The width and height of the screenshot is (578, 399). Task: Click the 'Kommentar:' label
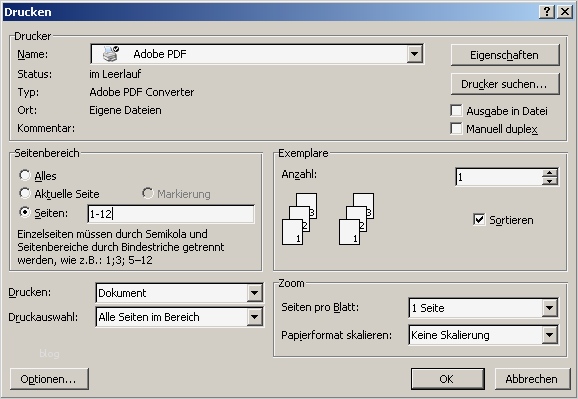pyautogui.click(x=46, y=128)
